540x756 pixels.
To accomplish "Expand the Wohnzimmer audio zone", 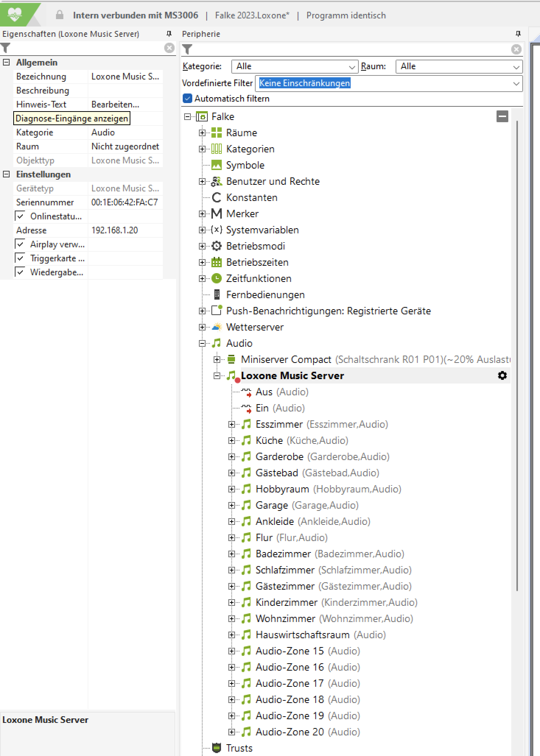I will click(x=232, y=619).
